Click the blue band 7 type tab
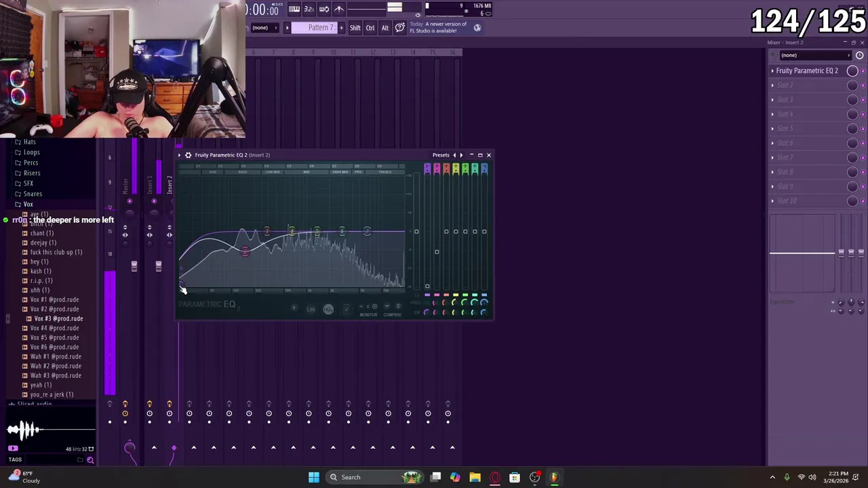868x488 pixels. point(484,169)
